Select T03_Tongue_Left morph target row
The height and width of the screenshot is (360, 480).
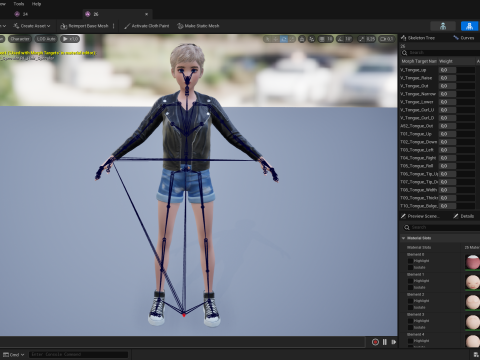[x=440, y=150]
